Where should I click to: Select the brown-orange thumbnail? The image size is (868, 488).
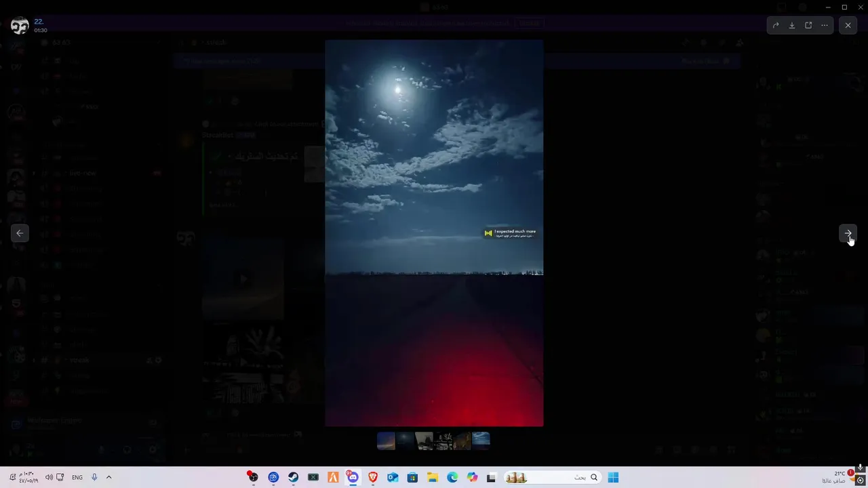tap(462, 441)
